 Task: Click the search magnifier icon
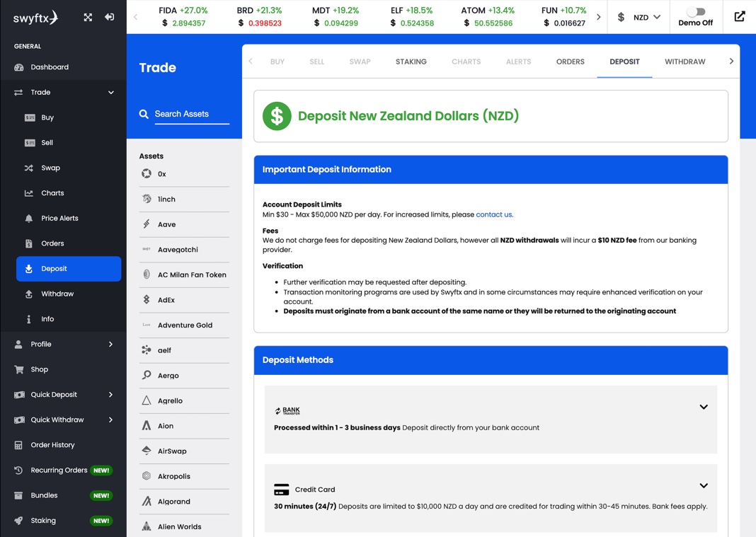coord(144,114)
